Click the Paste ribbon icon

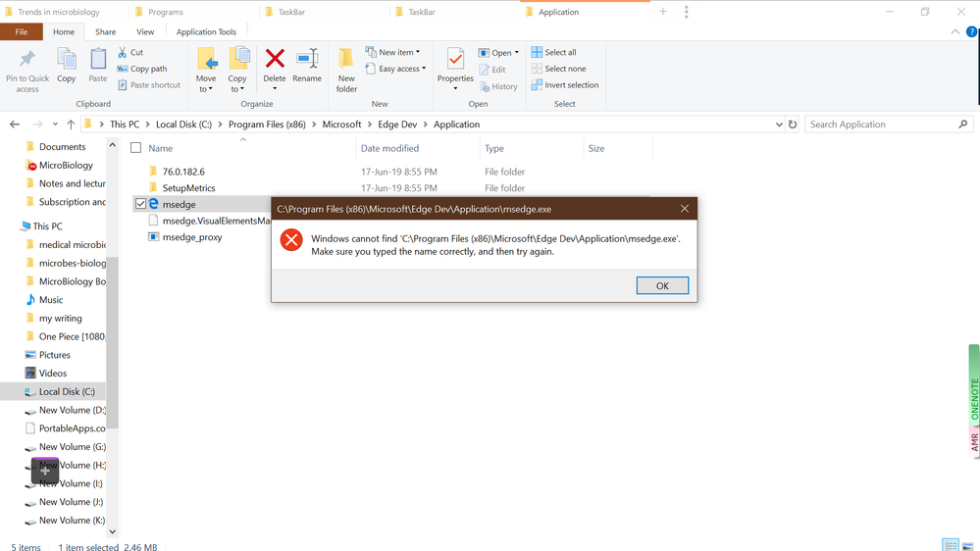tap(97, 60)
